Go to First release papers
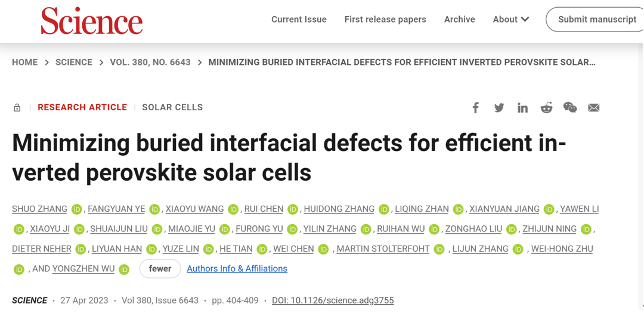Image resolution: width=644 pixels, height=313 pixels. [x=385, y=19]
